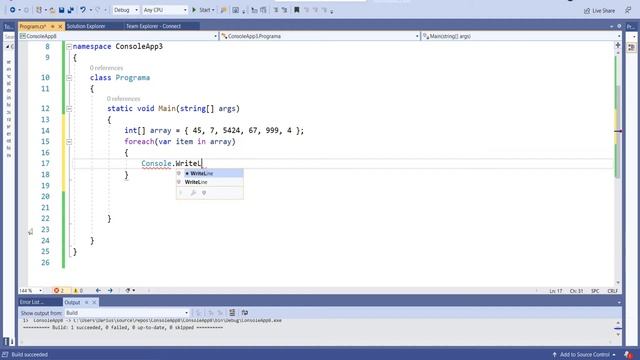Screen dimensions: 640x360
Task: Open the code cleanup icon dropdown
Action: tap(130, 291)
